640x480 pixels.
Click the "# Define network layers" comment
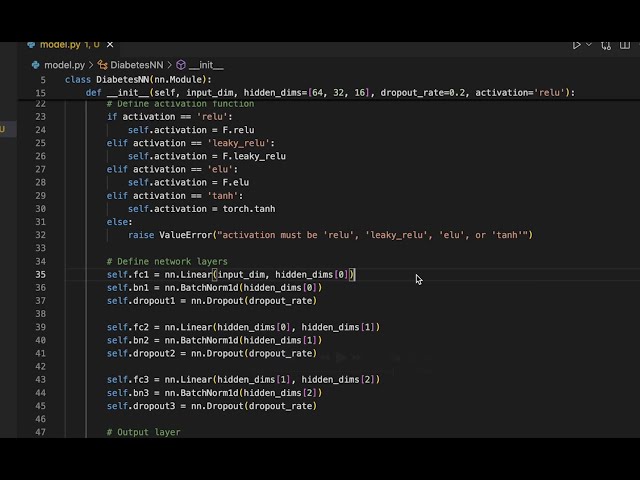point(167,261)
